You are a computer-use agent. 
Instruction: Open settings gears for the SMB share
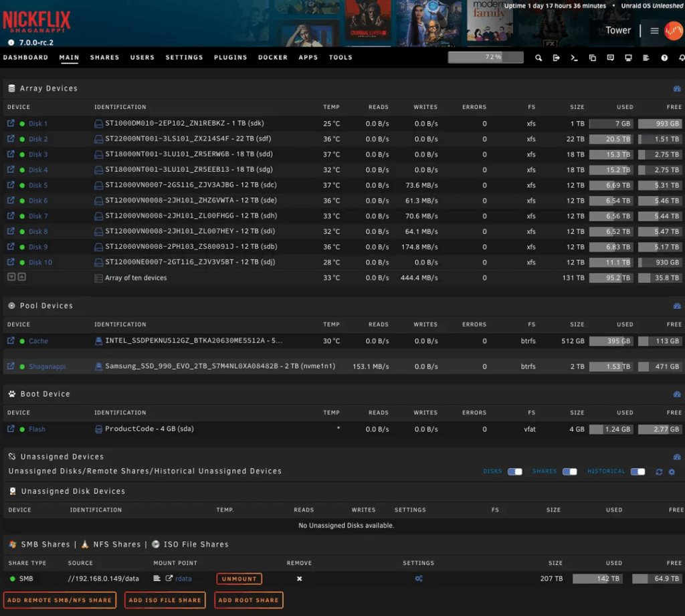click(419, 579)
